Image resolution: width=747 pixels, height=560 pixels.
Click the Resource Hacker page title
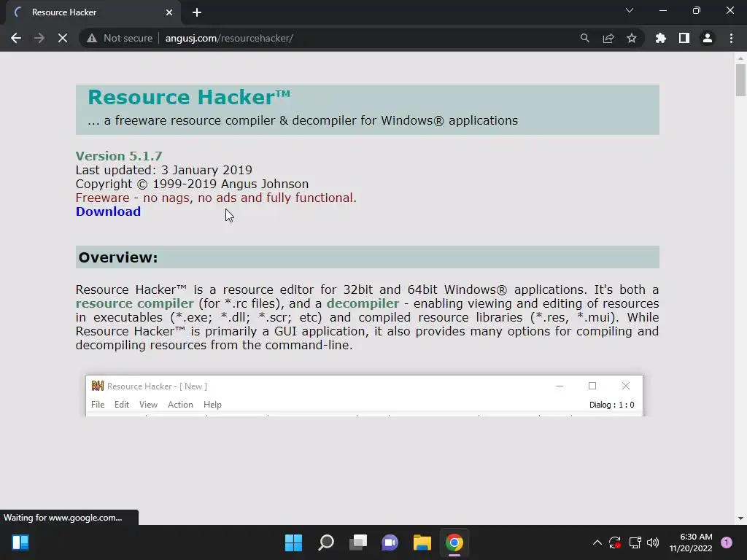pyautogui.click(x=189, y=97)
